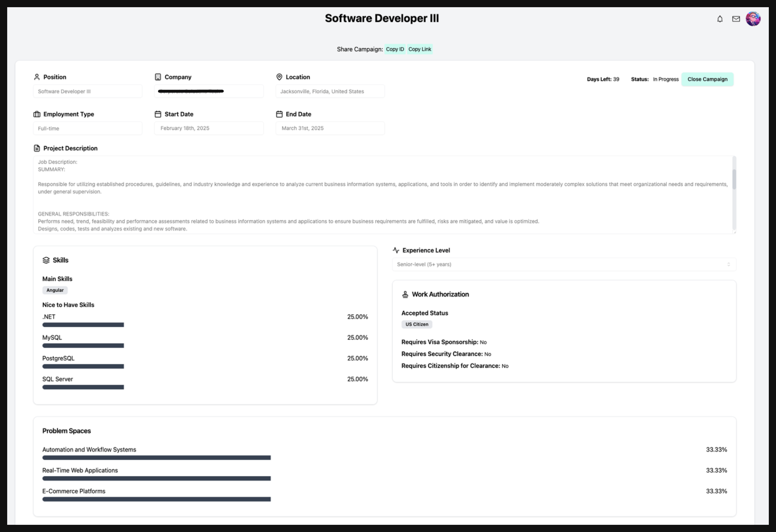Click the .NET skill progress bar

83,325
